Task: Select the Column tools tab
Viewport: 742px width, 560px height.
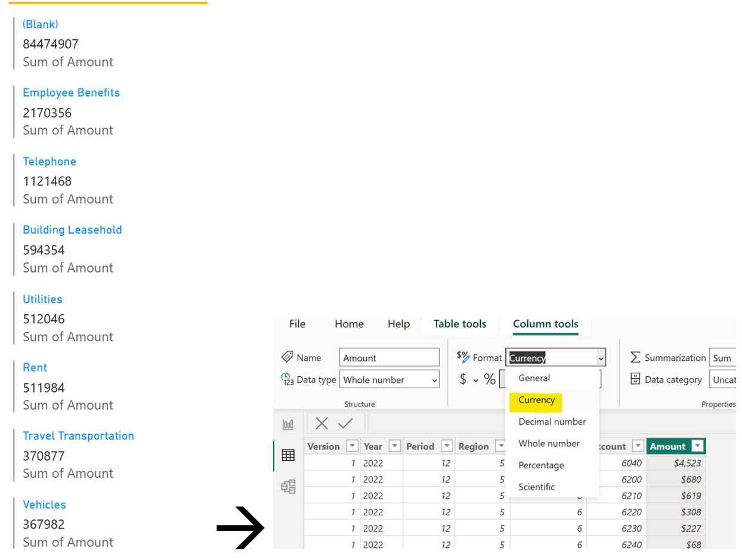Action: (546, 324)
